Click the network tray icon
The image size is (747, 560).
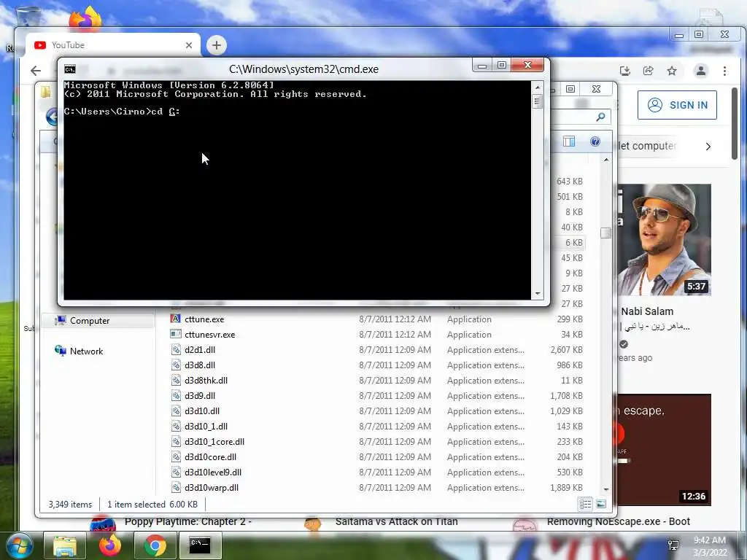pyautogui.click(x=673, y=545)
